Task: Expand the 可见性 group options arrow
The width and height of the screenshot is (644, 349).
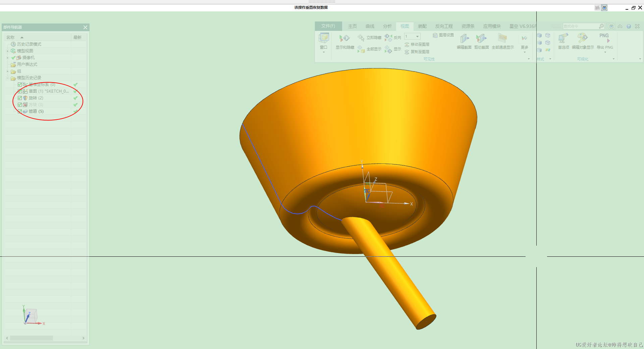Action: [x=529, y=59]
